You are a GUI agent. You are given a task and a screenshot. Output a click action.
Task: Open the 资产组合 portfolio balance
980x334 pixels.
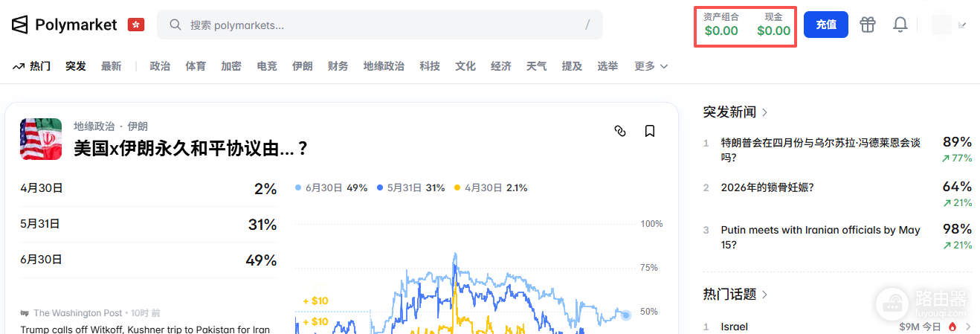tap(721, 25)
